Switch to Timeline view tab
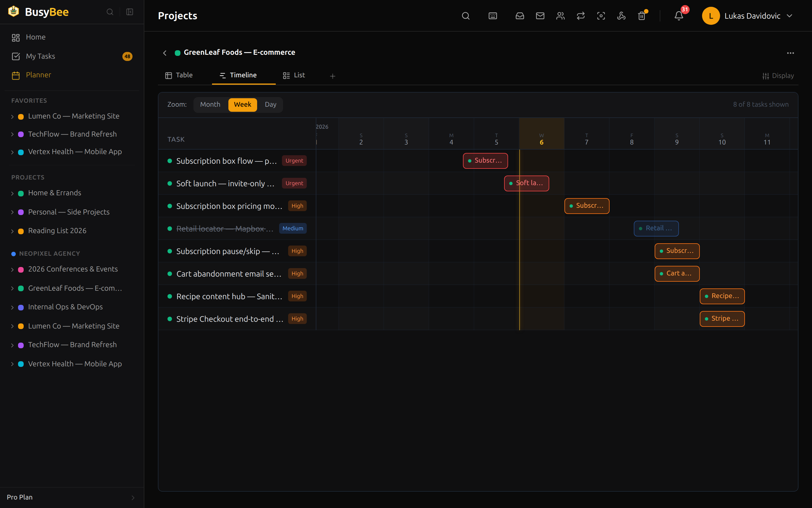Viewport: 812px width, 508px height. pyautogui.click(x=244, y=75)
